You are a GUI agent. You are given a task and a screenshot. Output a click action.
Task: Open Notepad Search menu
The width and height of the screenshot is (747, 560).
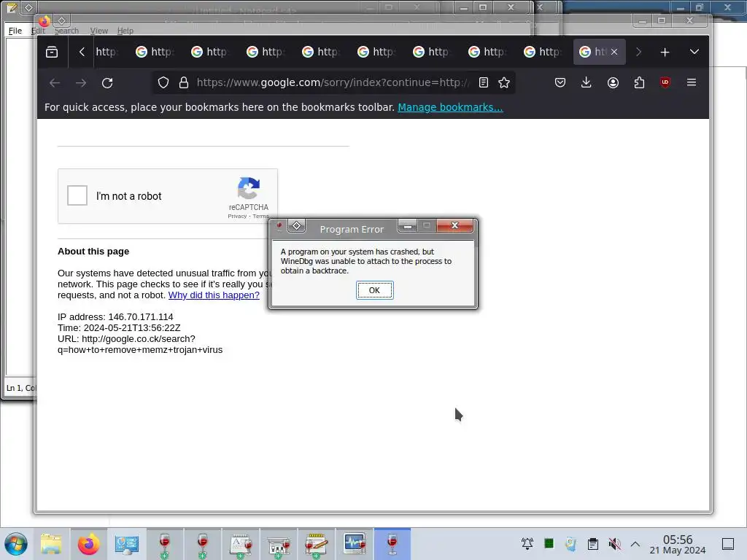click(66, 31)
